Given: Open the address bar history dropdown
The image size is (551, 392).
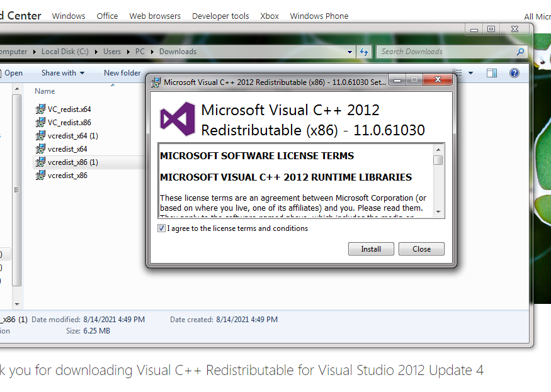Looking at the screenshot, I should 349,52.
